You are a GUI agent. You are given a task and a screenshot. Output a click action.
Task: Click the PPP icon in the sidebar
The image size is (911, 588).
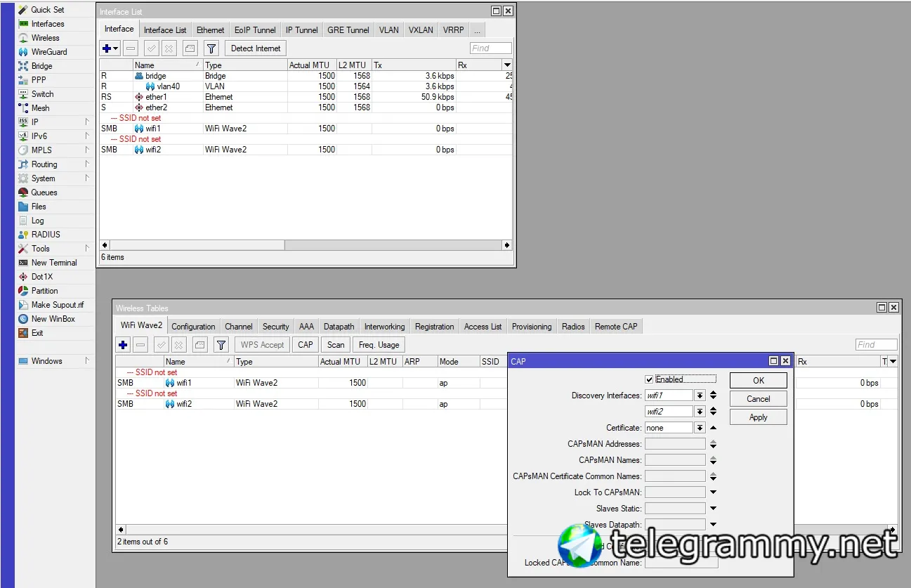pyautogui.click(x=23, y=80)
